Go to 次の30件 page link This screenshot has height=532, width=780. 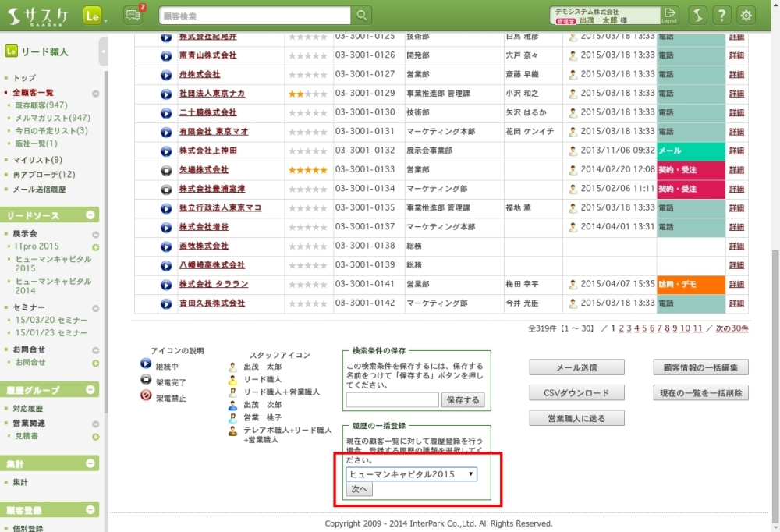coord(732,328)
